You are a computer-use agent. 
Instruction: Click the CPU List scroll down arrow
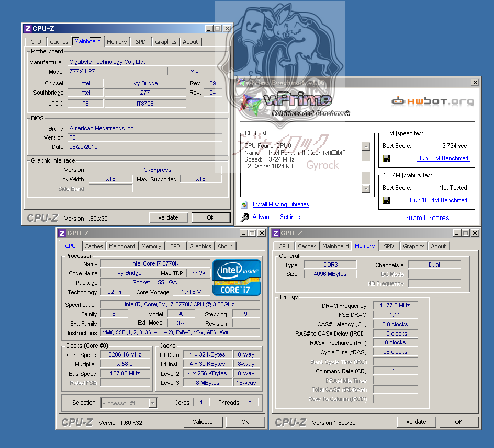366,189
